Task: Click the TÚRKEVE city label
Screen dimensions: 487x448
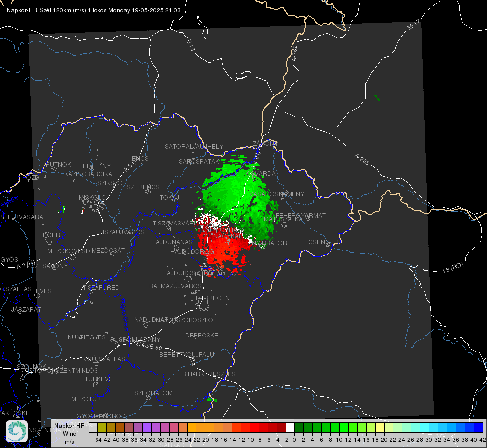Action: tap(98, 379)
